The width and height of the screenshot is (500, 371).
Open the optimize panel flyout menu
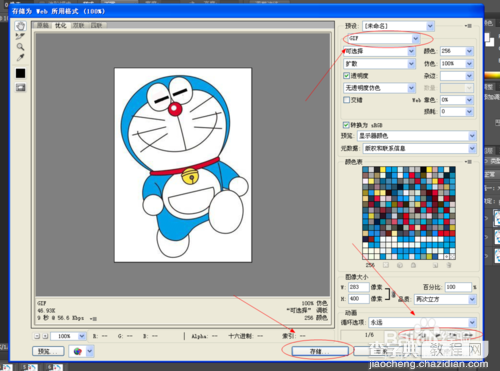click(x=468, y=26)
